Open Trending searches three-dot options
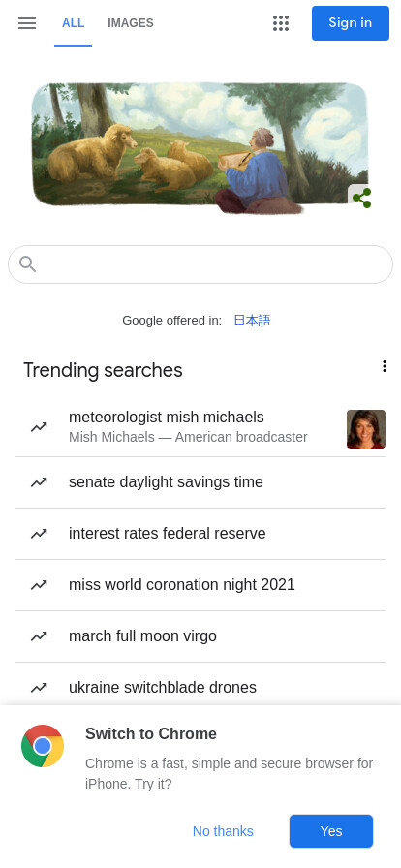The image size is (401, 868). click(384, 366)
